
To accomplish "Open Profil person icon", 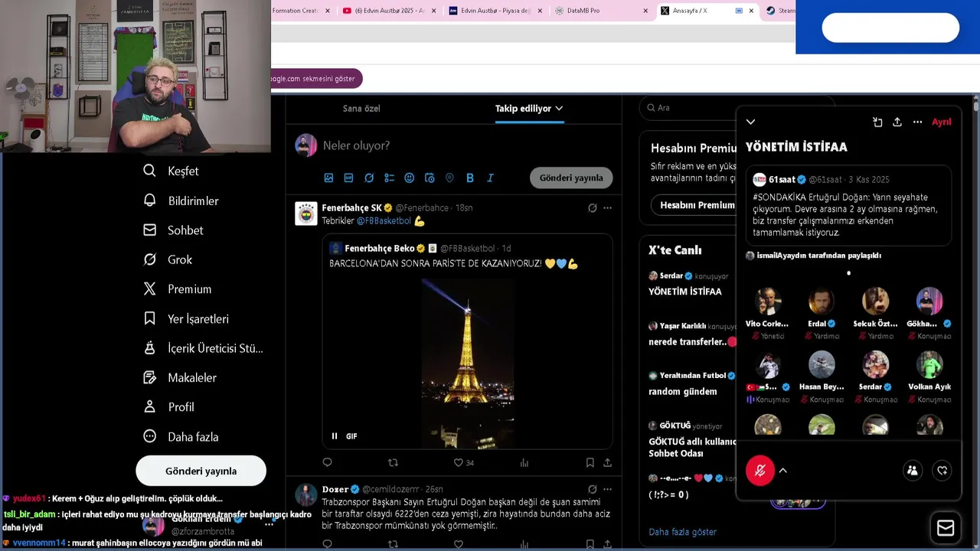I will [149, 407].
